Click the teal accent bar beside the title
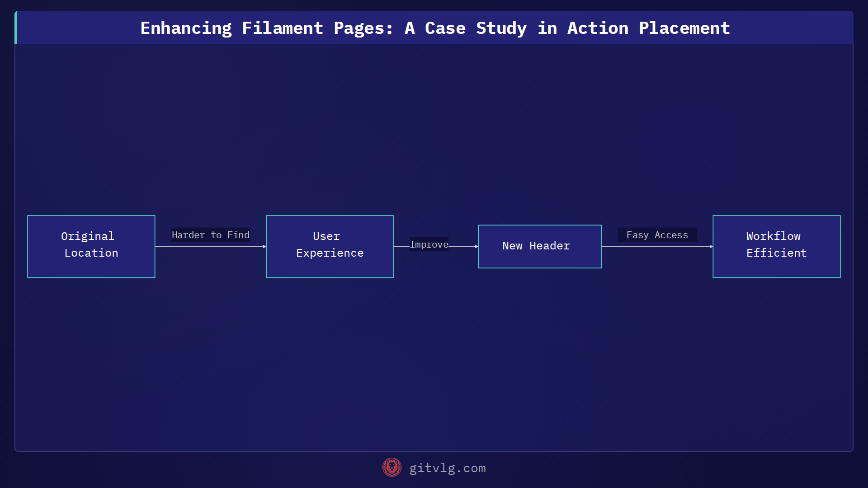Image resolution: width=868 pixels, height=488 pixels. tap(16, 27)
